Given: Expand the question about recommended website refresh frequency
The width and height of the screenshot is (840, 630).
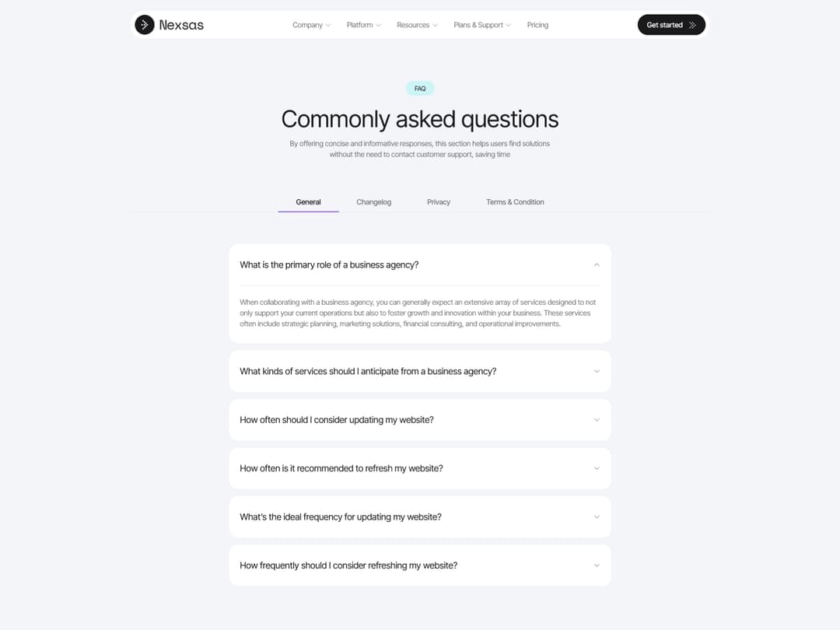Looking at the screenshot, I should [420, 468].
